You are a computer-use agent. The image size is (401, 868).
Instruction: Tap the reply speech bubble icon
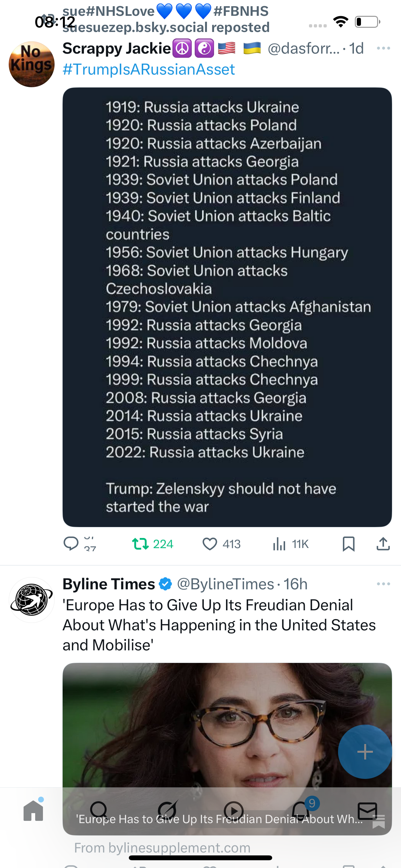(71, 543)
